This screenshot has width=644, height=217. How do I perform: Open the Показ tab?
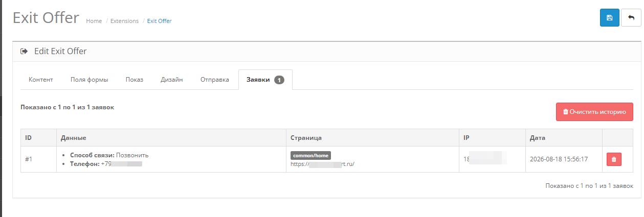click(135, 80)
